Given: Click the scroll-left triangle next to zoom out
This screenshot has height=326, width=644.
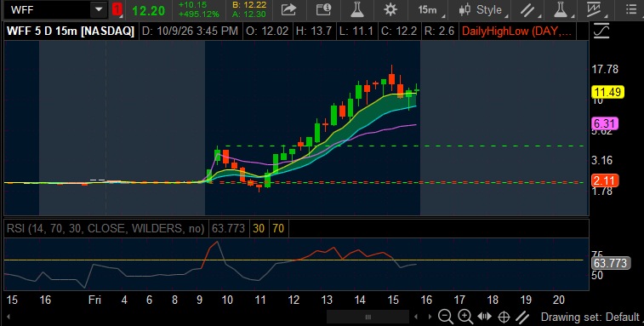Looking at the screenshot, I should 416,317.
